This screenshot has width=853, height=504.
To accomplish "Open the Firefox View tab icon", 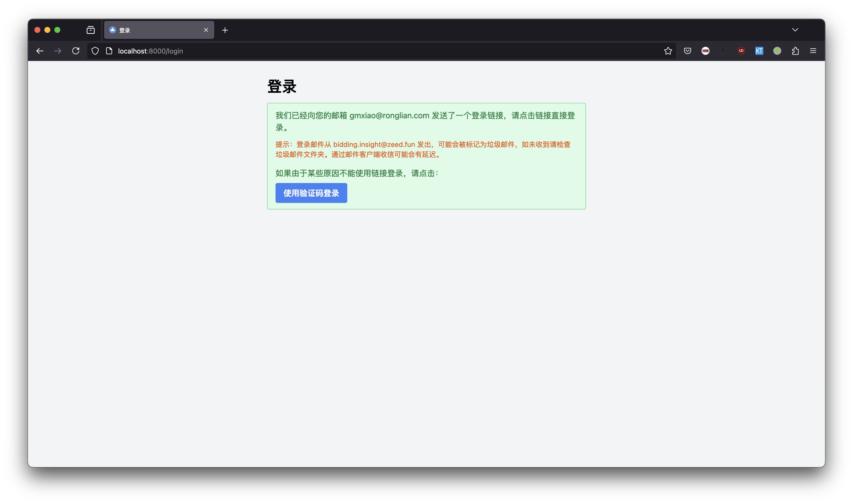I will [90, 30].
